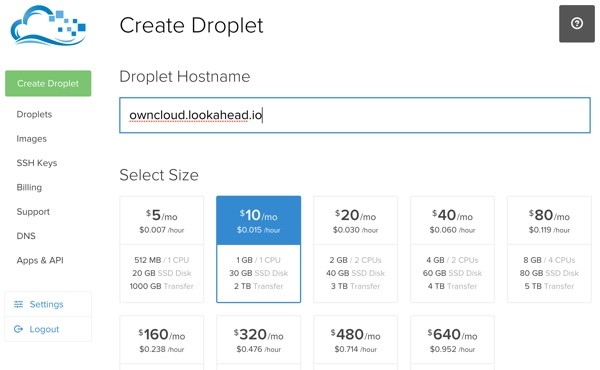Image resolution: width=600 pixels, height=370 pixels.
Task: Select the $320/mo size option
Action: [x=258, y=342]
